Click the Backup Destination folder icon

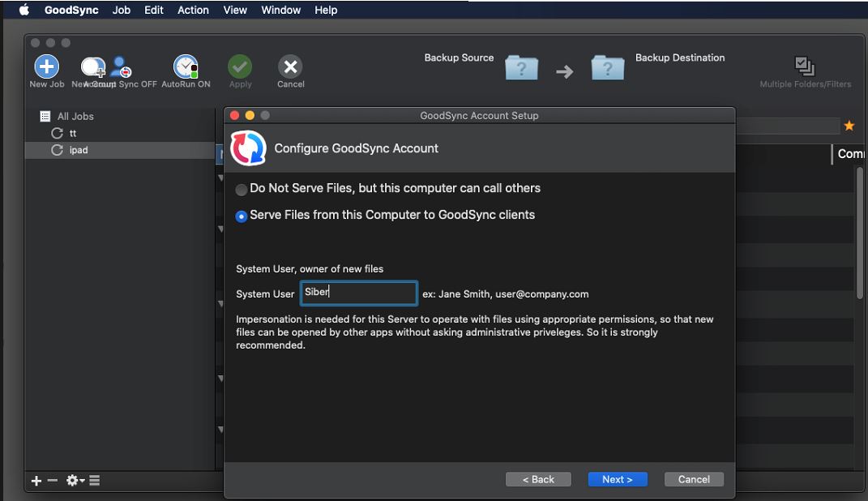pyautogui.click(x=608, y=68)
